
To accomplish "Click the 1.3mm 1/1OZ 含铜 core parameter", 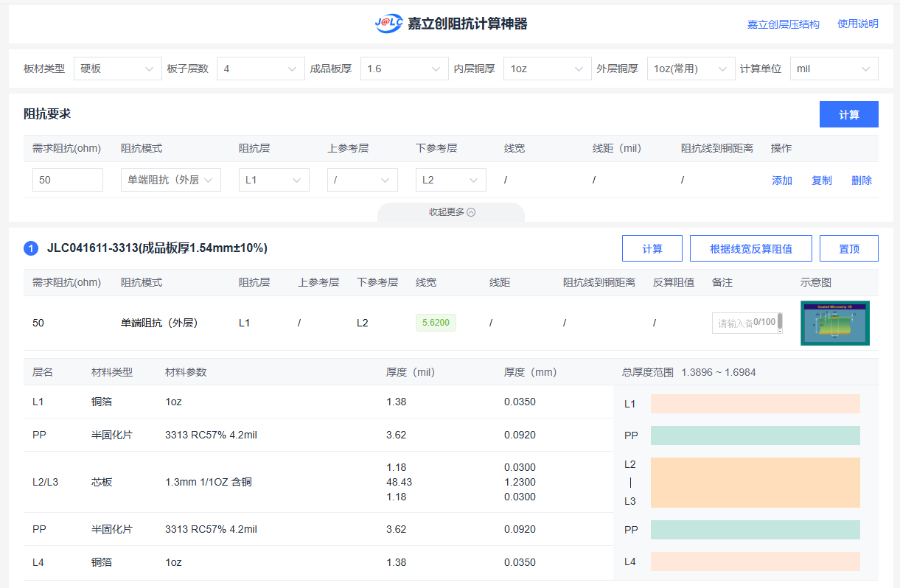I will click(x=209, y=482).
